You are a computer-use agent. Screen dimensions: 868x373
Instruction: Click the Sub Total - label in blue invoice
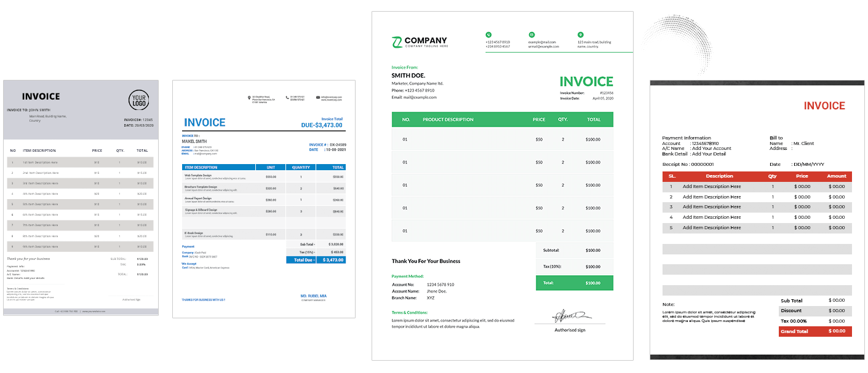pos(308,244)
